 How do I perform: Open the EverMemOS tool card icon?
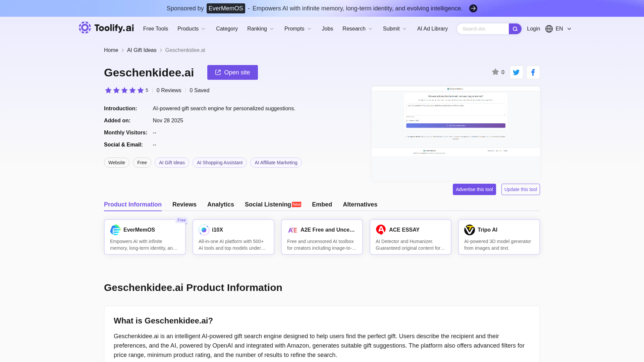click(x=115, y=230)
